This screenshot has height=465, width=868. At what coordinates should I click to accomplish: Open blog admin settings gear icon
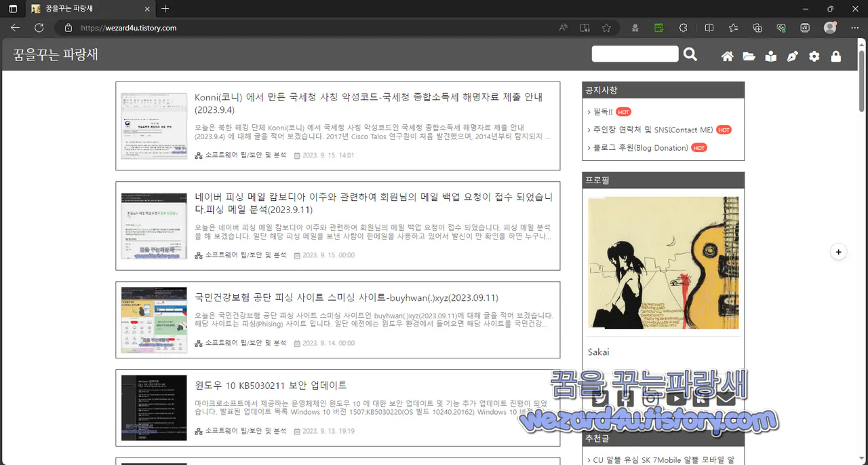(814, 56)
